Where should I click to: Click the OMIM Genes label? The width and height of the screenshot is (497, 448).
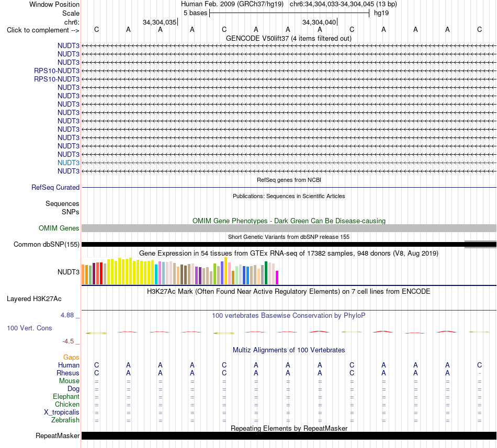[59, 228]
